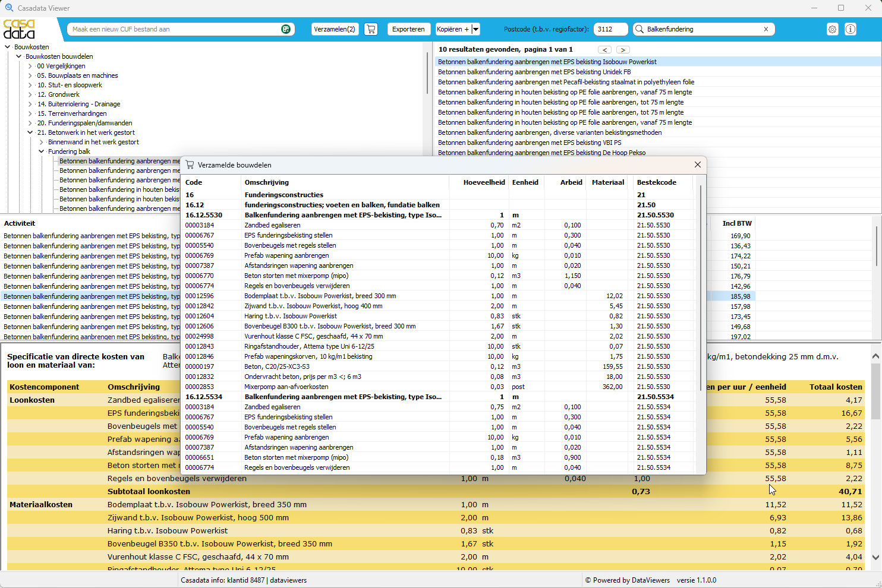Select the Ondervracht beton row
The image size is (882, 588).
439,377
